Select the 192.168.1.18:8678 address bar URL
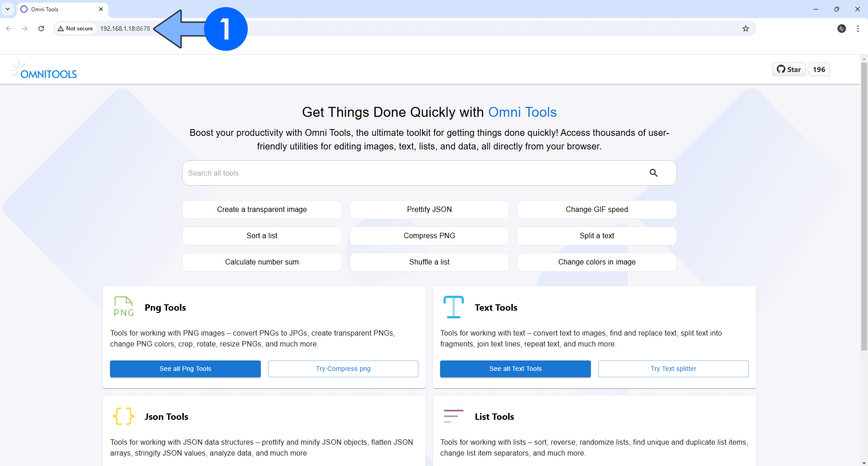 (x=125, y=29)
